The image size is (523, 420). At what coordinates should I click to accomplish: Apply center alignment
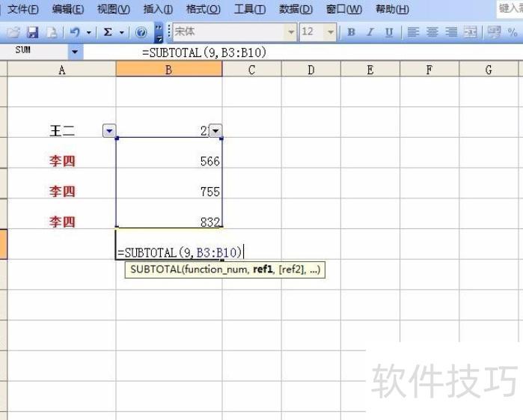pyautogui.click(x=432, y=32)
